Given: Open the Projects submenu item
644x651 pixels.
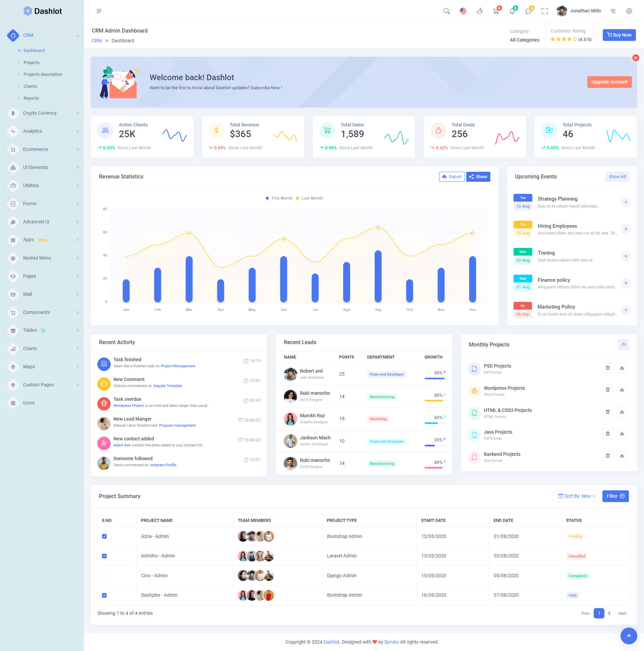Looking at the screenshot, I should pos(32,63).
